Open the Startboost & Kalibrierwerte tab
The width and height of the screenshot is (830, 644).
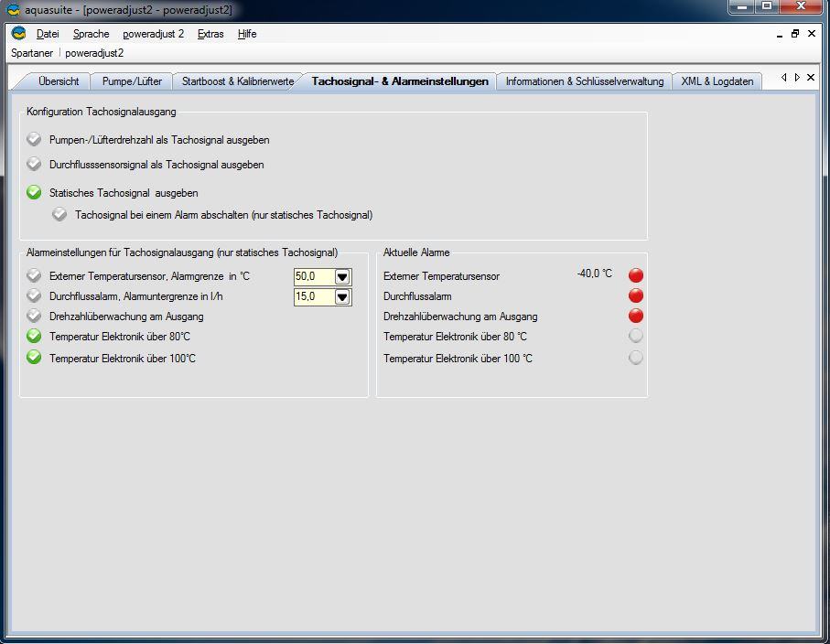coord(238,81)
